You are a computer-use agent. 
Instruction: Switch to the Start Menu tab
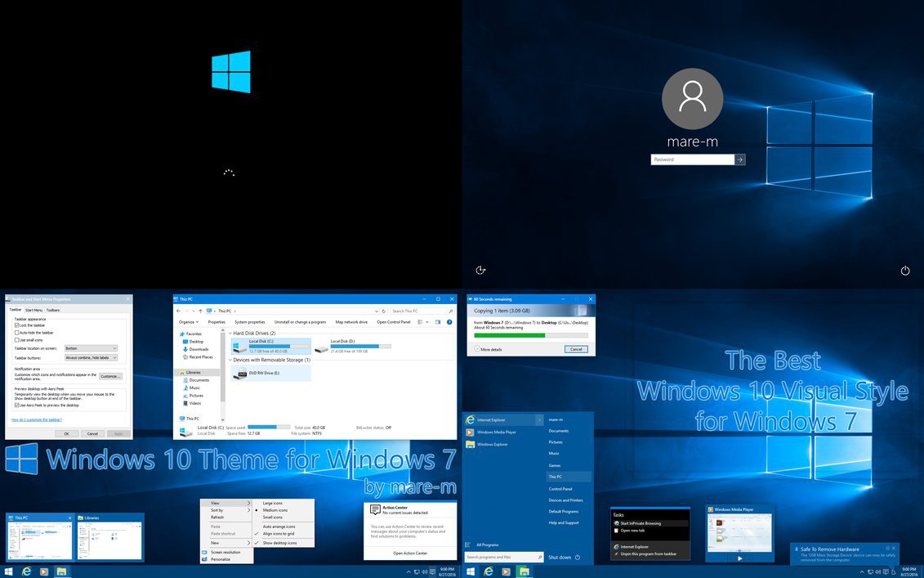coord(33,310)
